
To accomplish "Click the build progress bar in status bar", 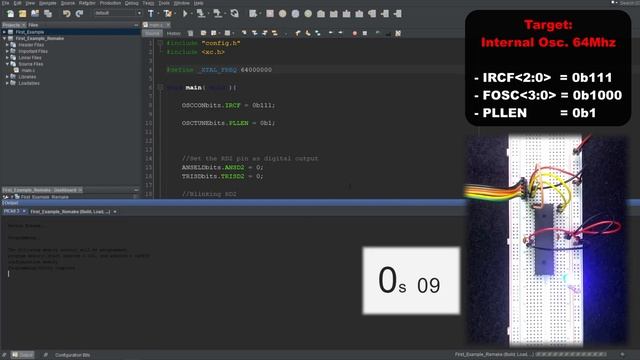I will pos(571,354).
